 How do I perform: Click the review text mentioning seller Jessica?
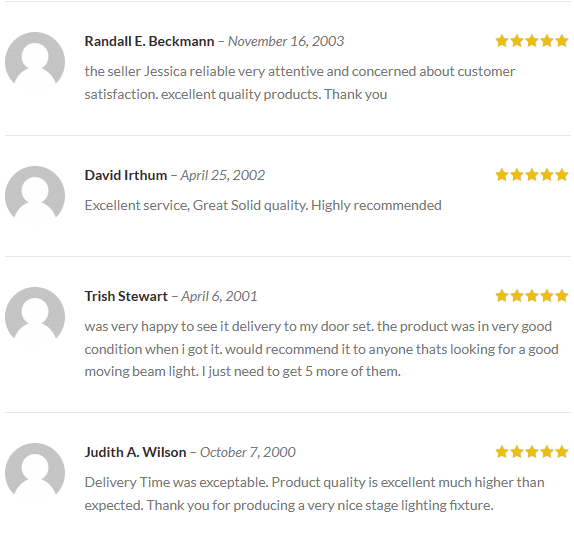tap(300, 83)
